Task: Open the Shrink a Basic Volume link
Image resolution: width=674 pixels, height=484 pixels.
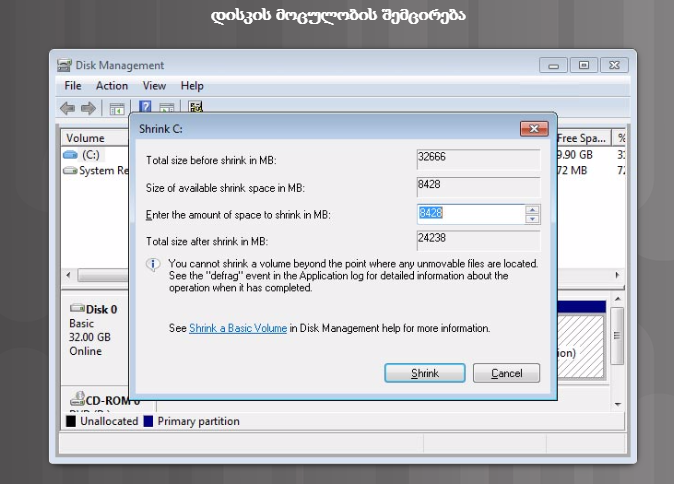Action: (238, 328)
